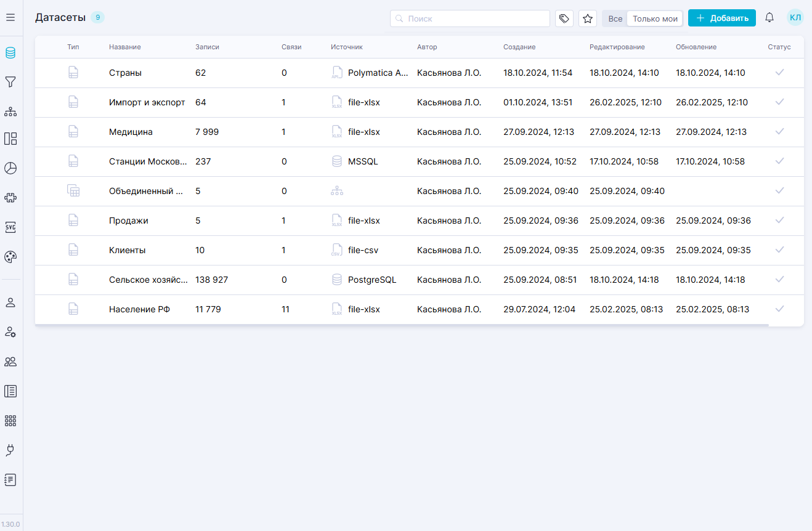The height and width of the screenshot is (531, 812).
Task: Click the tags filter icon near search
Action: (x=564, y=18)
